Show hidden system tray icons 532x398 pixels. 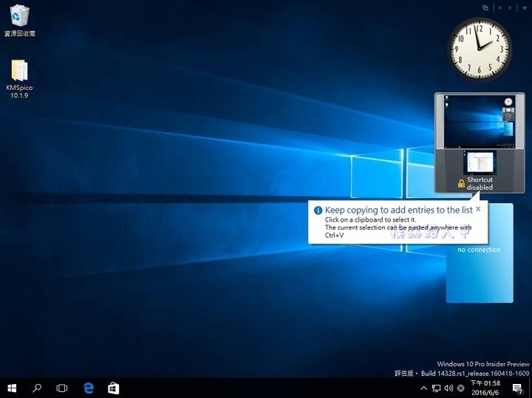tap(424, 388)
